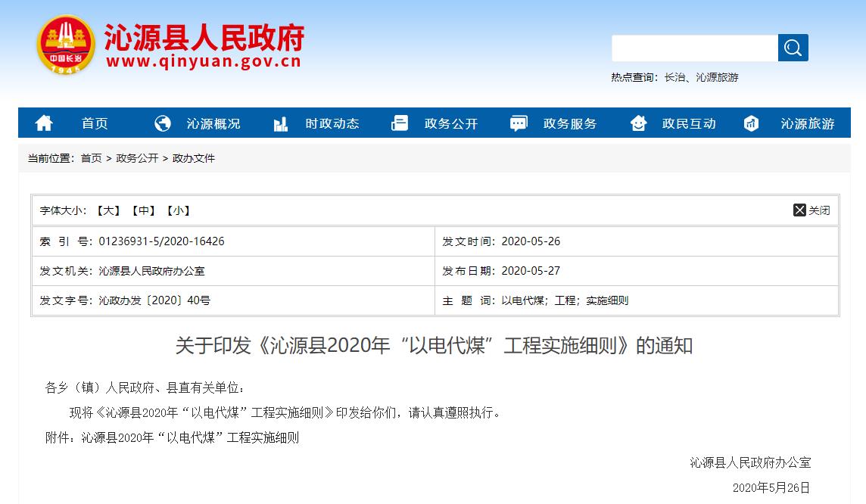The height and width of the screenshot is (504, 866).
Task: Click the www.qinyuan.gov.cn site URL text
Action: (x=203, y=61)
